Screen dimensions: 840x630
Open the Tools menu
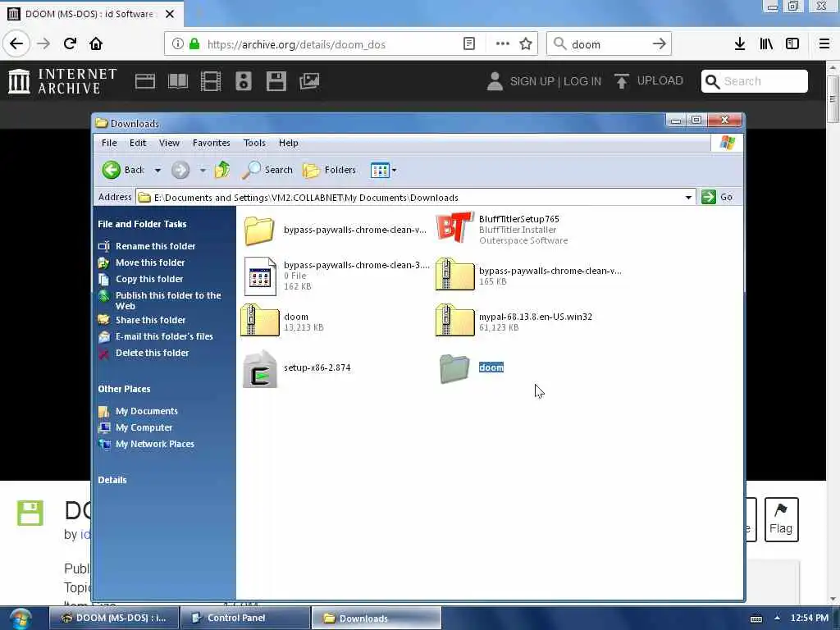[254, 143]
